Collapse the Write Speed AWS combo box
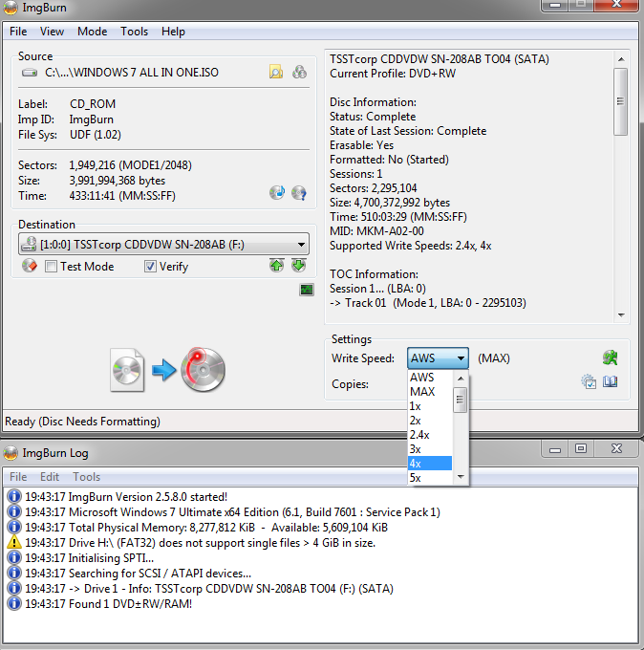 (438, 358)
